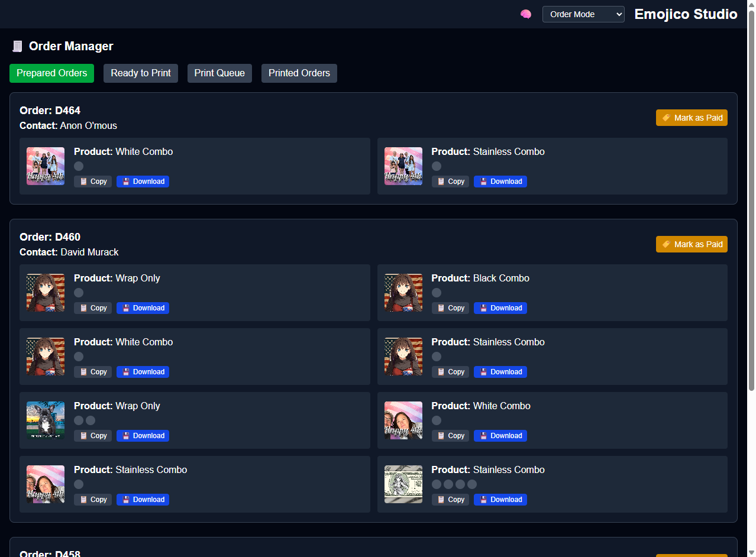Copy D460 anime-girl White Combo item
Image resolution: width=756 pixels, height=557 pixels.
coord(93,372)
